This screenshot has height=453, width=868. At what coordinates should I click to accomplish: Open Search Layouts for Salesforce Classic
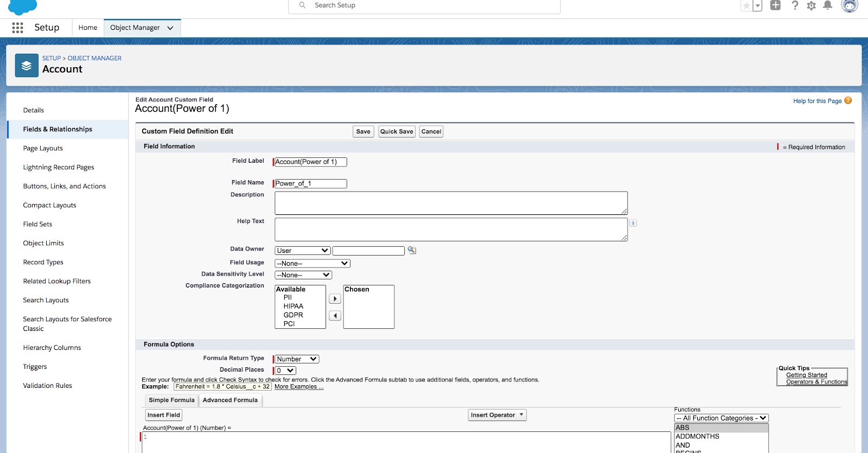click(x=68, y=324)
